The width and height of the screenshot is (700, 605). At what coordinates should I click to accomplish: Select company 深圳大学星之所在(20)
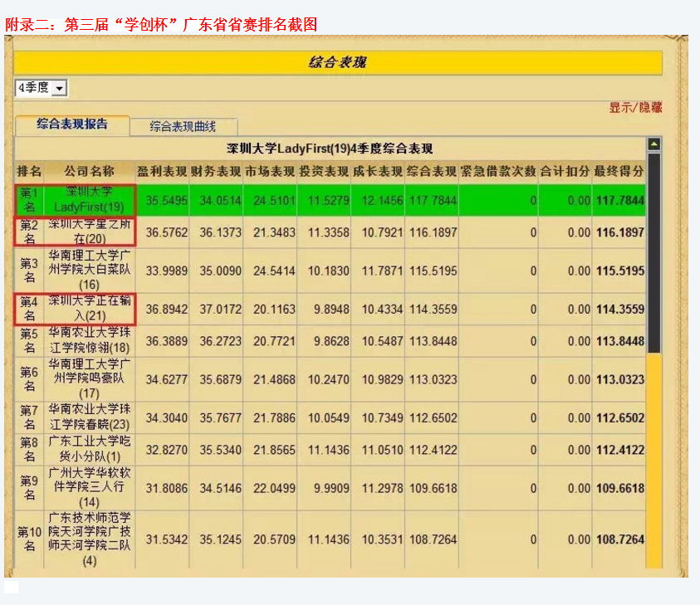(90, 232)
